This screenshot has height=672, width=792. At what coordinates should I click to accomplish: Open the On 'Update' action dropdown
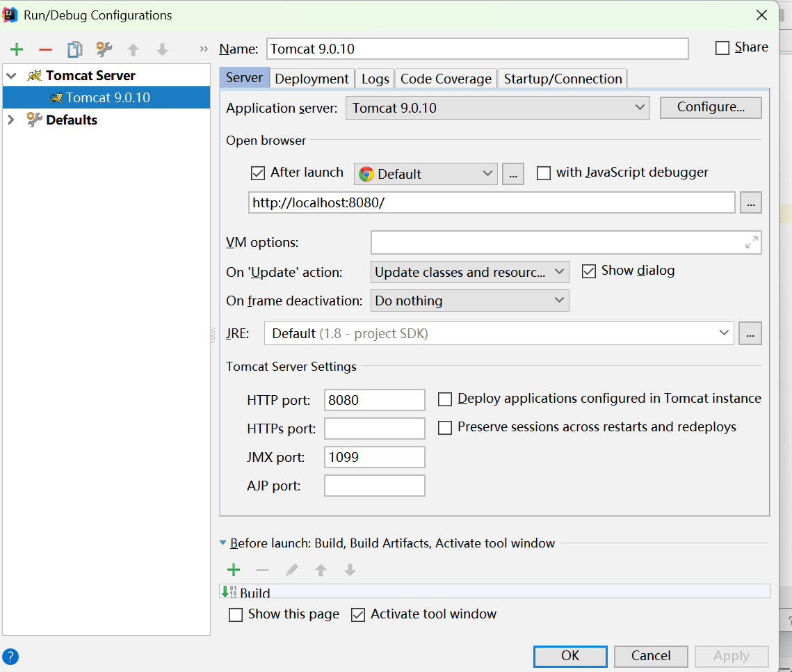tap(470, 272)
